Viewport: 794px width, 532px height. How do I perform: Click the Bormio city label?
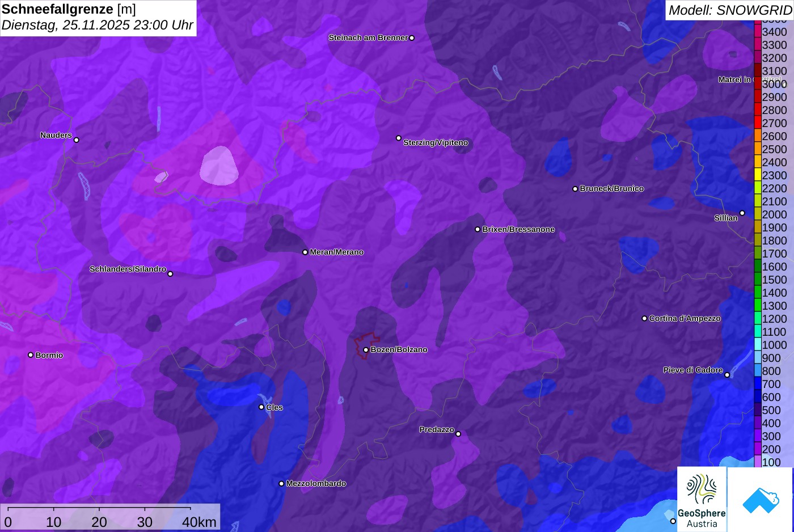tap(49, 356)
